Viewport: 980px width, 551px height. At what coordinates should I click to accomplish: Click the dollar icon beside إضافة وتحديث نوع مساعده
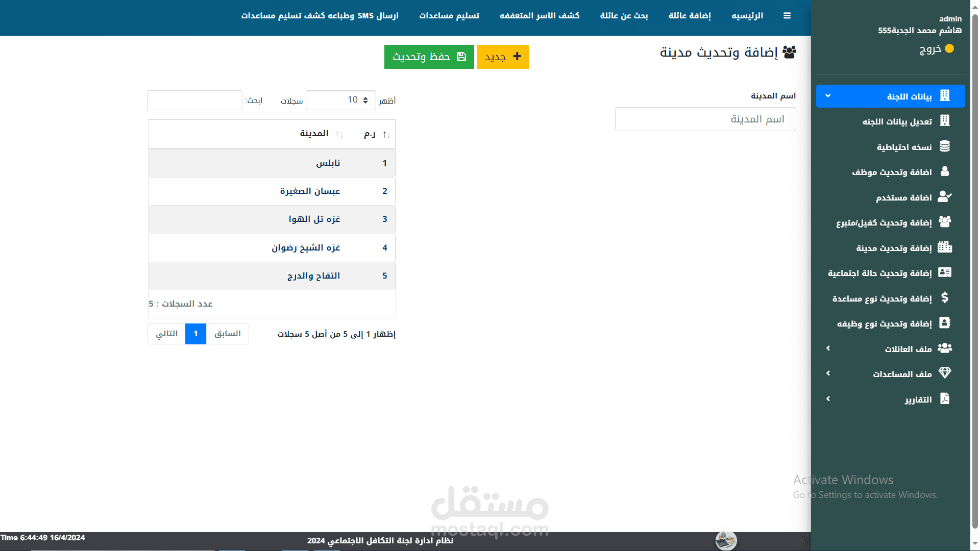coord(944,298)
